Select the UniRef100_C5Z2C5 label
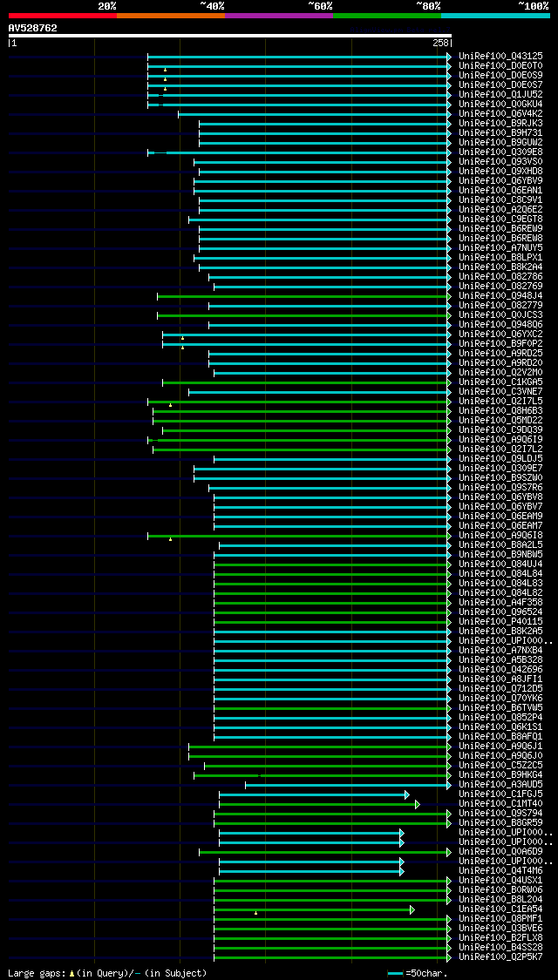The width and height of the screenshot is (558, 980). (x=500, y=766)
